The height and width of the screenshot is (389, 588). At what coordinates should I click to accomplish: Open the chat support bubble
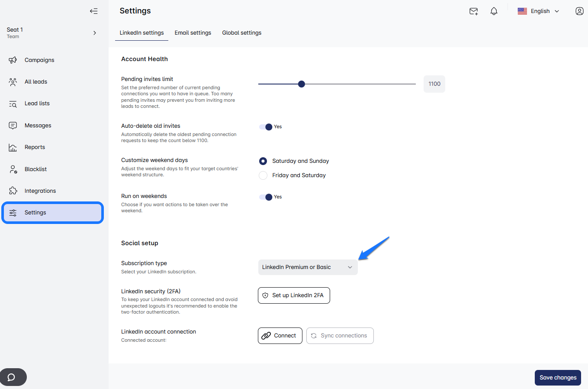coord(12,377)
